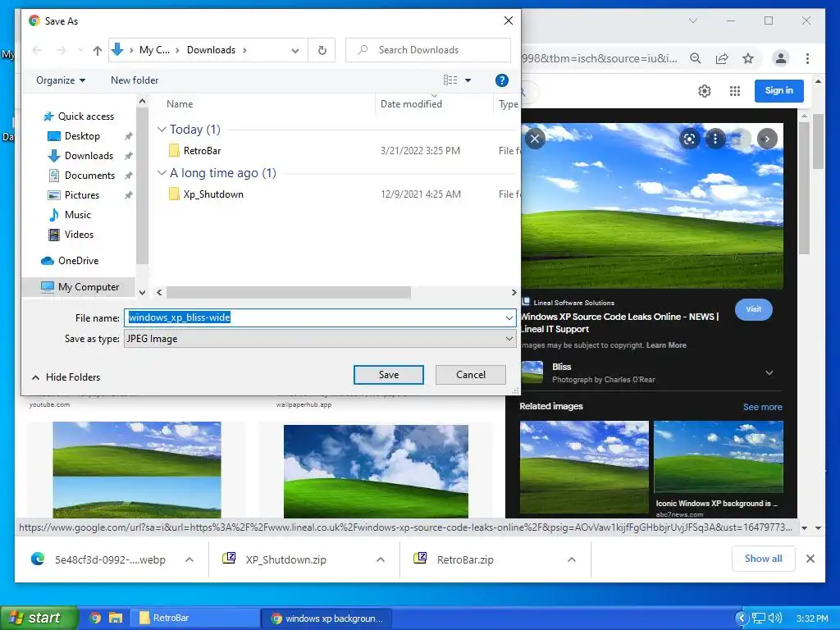Expand the address path history dropdown
This screenshot has height=630, width=840.
point(295,50)
